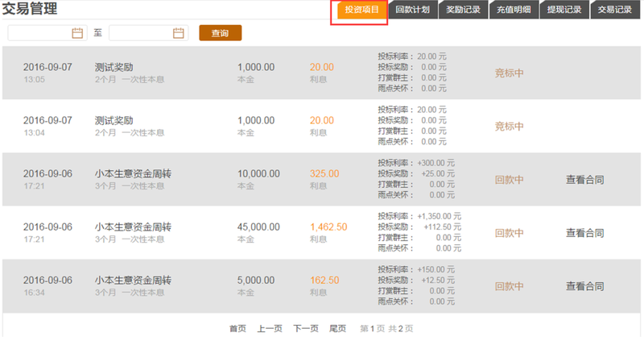Click the 第1页 共2页 page indicator
Screen dimensions: 644x341
(386, 329)
